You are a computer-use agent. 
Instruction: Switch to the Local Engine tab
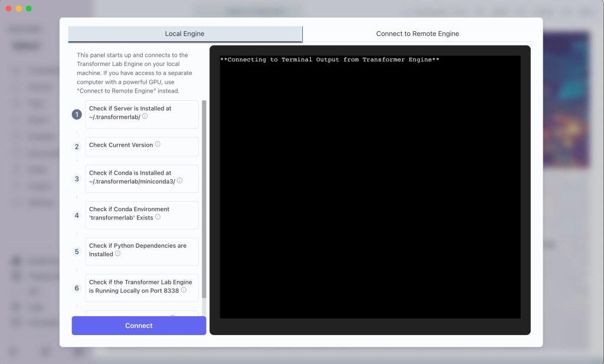185,34
